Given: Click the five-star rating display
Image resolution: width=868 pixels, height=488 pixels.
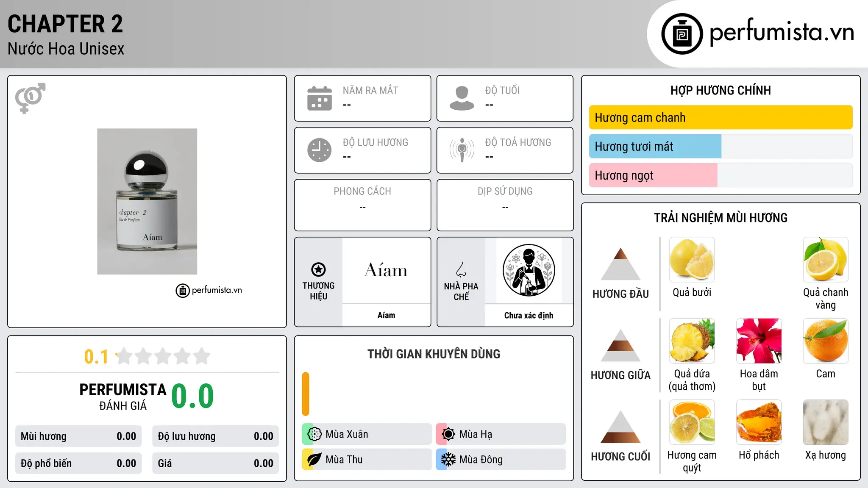Looking at the screenshot, I should tap(163, 356).
